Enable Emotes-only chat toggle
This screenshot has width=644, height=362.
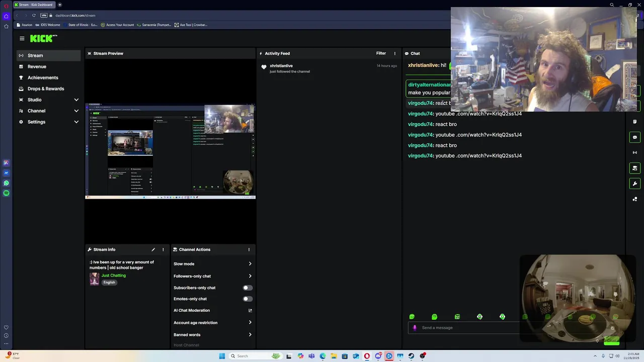point(248,299)
